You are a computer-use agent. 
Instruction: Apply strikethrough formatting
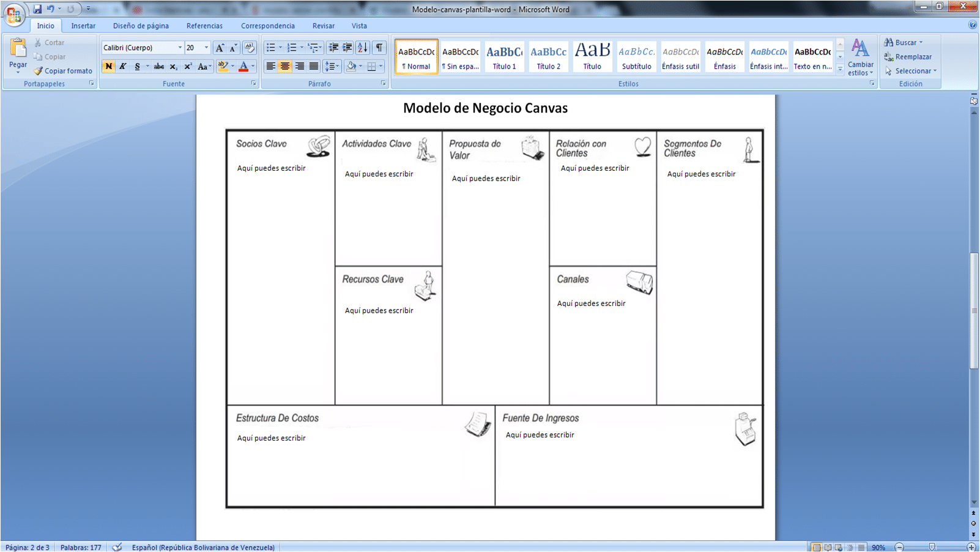coord(159,66)
